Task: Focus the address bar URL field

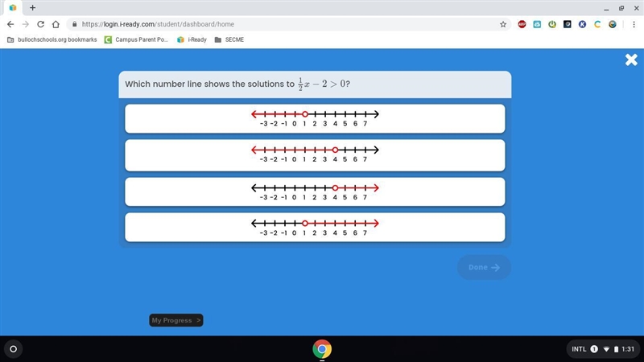Action: click(x=287, y=24)
